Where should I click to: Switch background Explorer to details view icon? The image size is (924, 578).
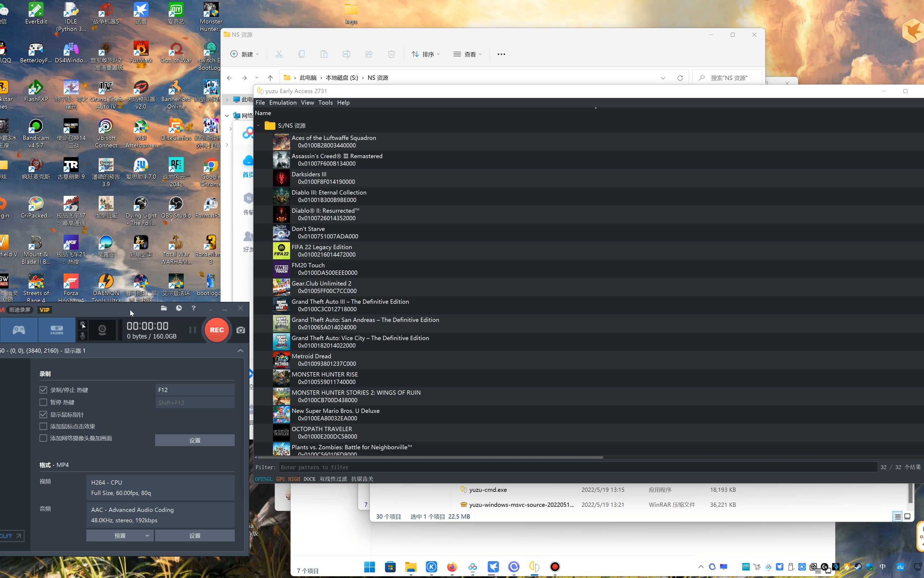tap(898, 516)
